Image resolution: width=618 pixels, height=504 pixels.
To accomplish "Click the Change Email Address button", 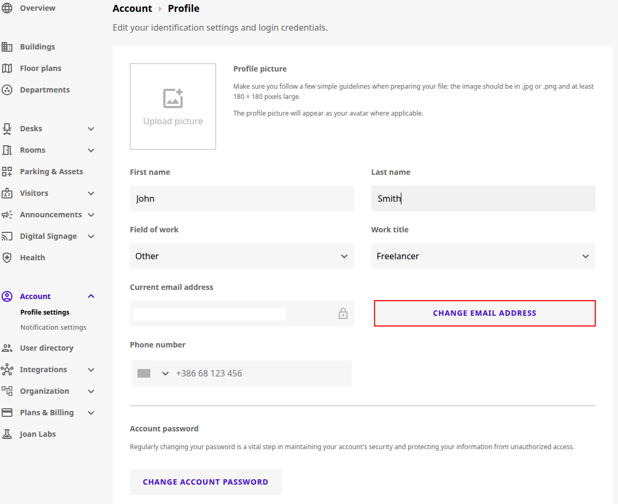I will click(484, 313).
